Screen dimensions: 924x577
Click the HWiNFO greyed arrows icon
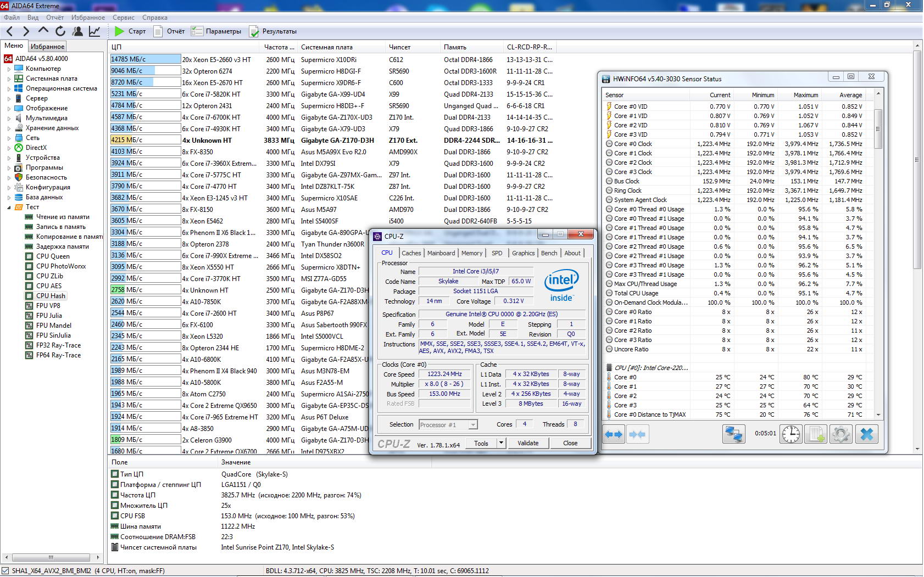(637, 434)
